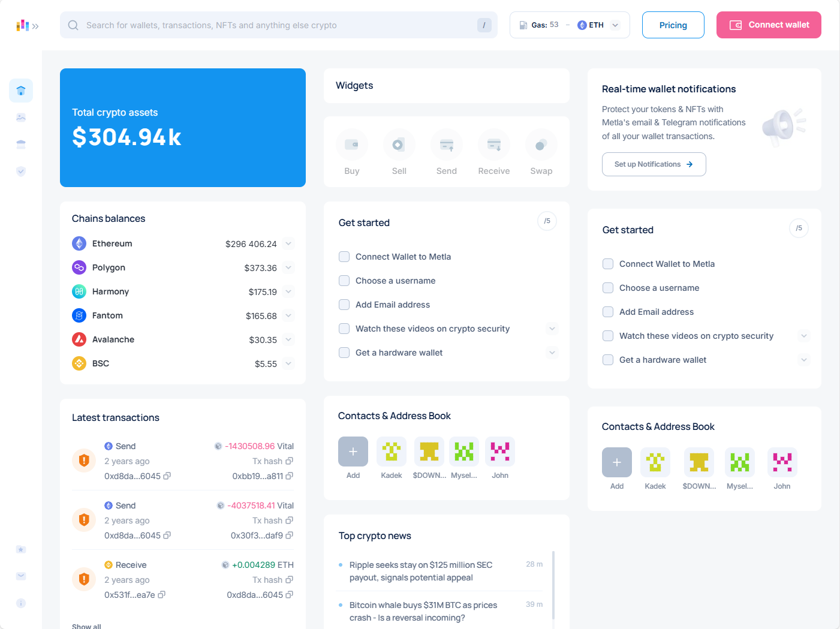
Task: Open the NFT gallery sidebar icon
Action: point(21,118)
